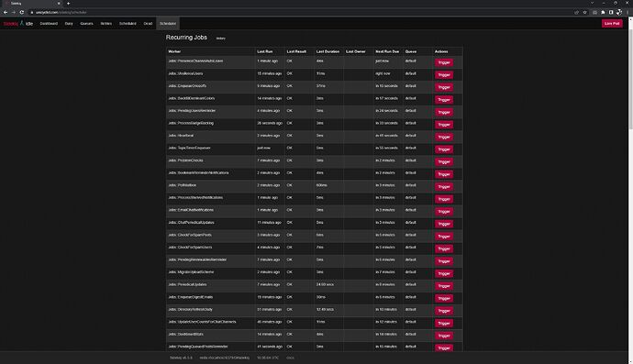Trigger the first recurring job in the table
The width and height of the screenshot is (633, 364).
(444, 62)
